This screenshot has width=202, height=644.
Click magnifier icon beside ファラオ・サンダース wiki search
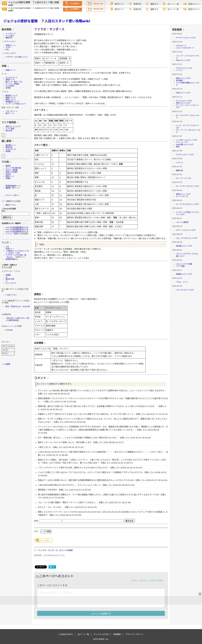pos(35,550)
